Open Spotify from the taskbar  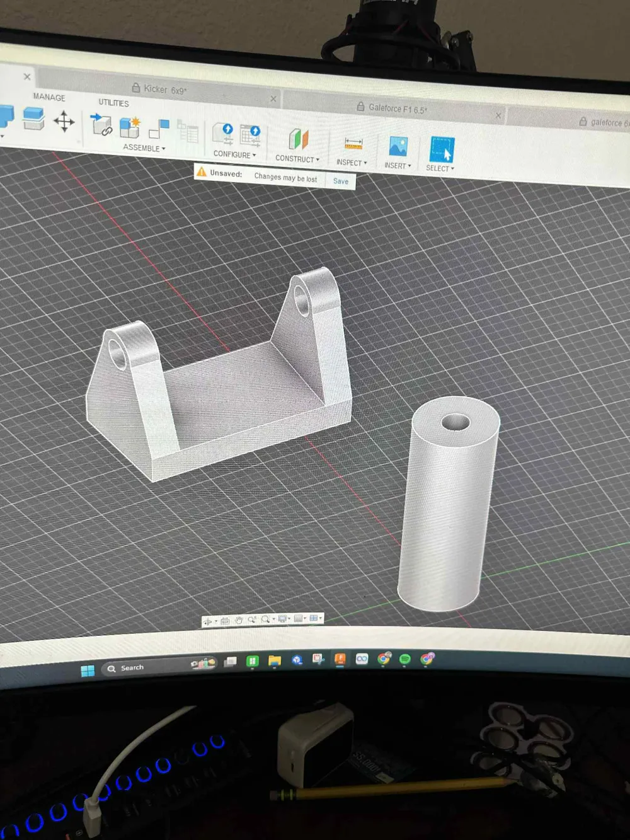(x=405, y=659)
